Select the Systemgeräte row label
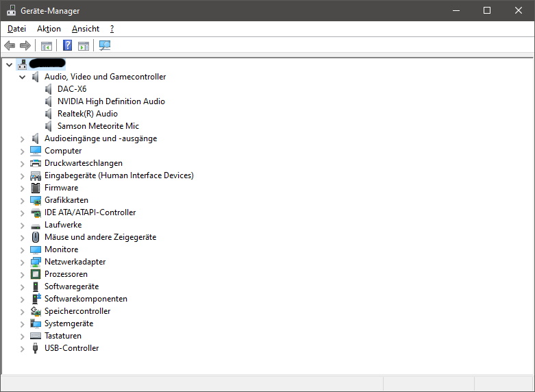 tap(69, 323)
